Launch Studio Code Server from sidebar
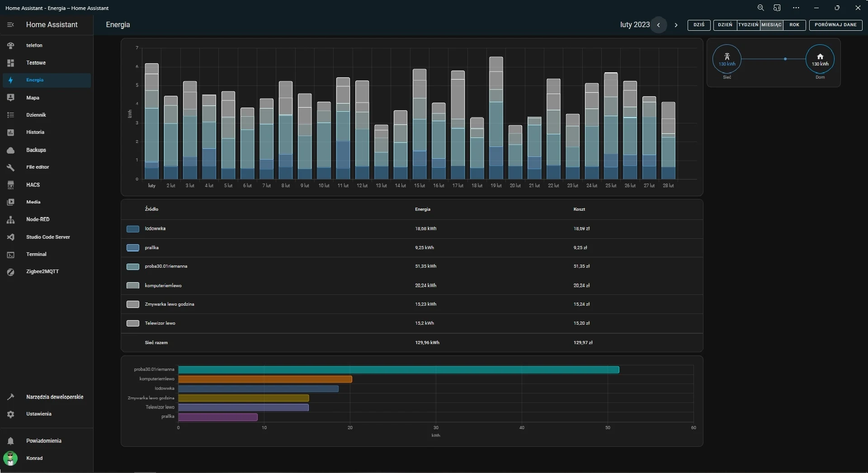 click(x=11, y=237)
